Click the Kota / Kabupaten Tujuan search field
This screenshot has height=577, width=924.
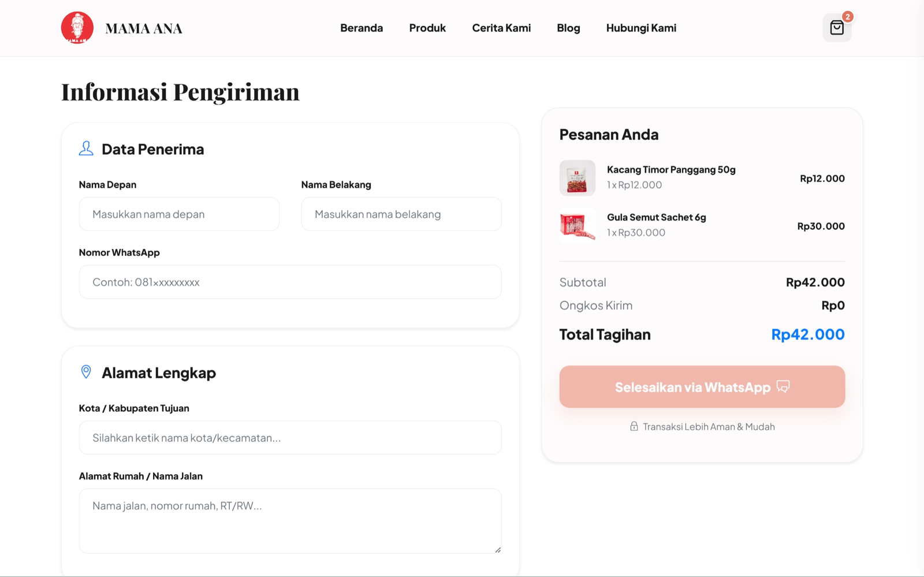click(x=290, y=438)
